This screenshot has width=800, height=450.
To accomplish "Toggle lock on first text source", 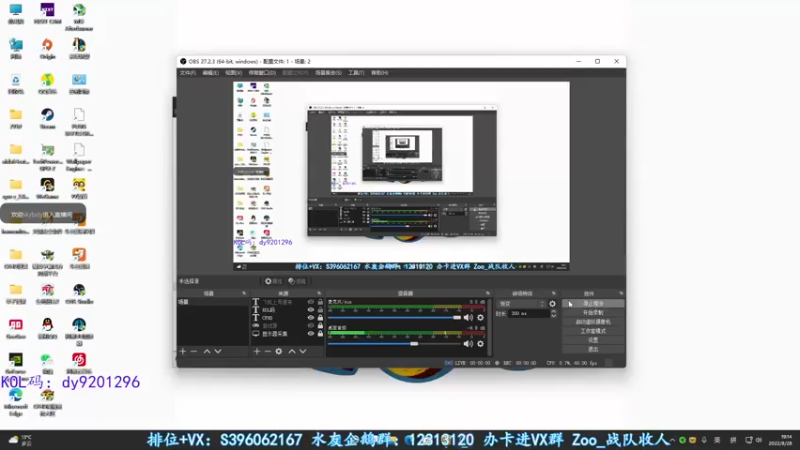I will coord(320,302).
